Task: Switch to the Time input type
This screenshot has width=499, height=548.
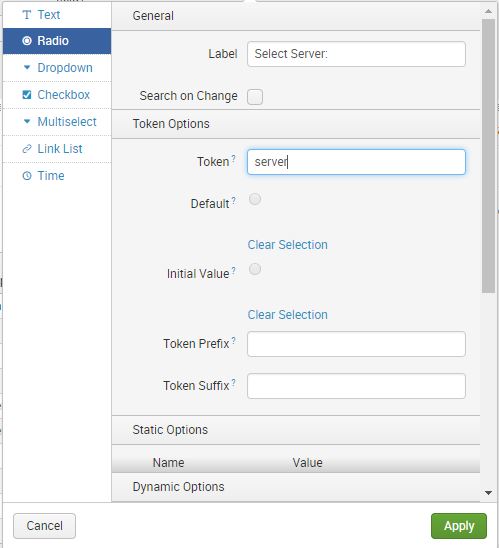Action: tap(57, 175)
